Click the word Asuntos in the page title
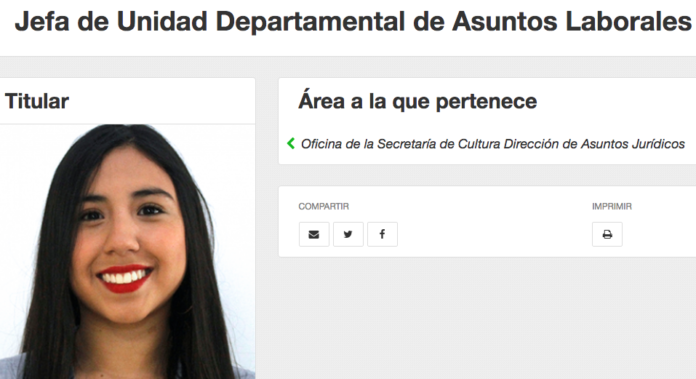696x379 pixels. tap(504, 21)
